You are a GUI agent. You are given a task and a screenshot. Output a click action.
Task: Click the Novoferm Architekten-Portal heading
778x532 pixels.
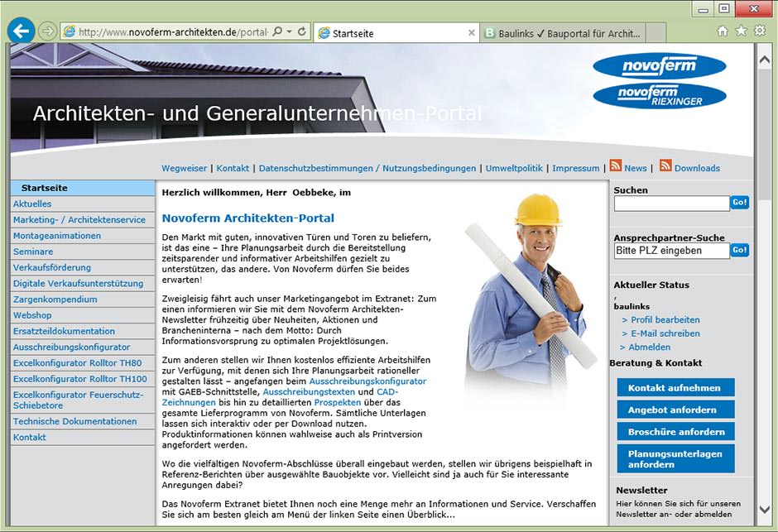[x=248, y=218]
